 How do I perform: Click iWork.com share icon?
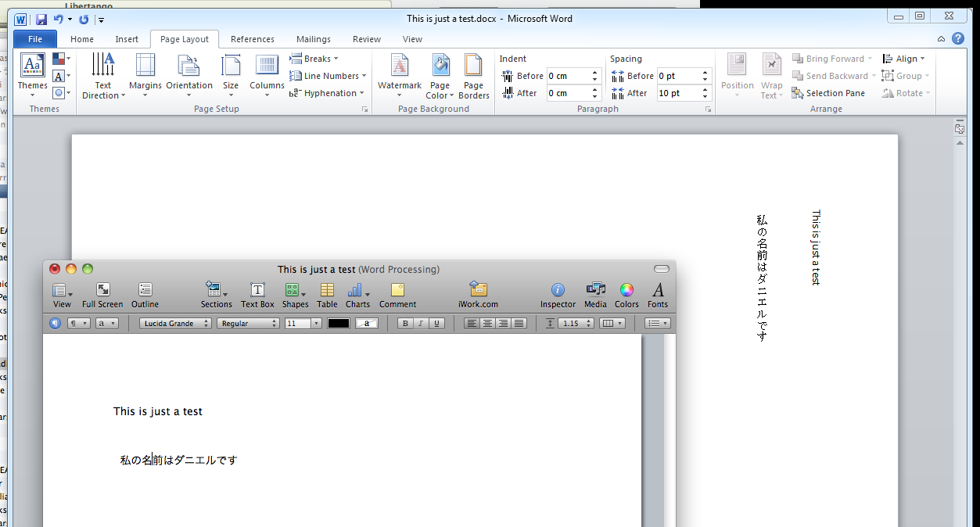click(478, 296)
